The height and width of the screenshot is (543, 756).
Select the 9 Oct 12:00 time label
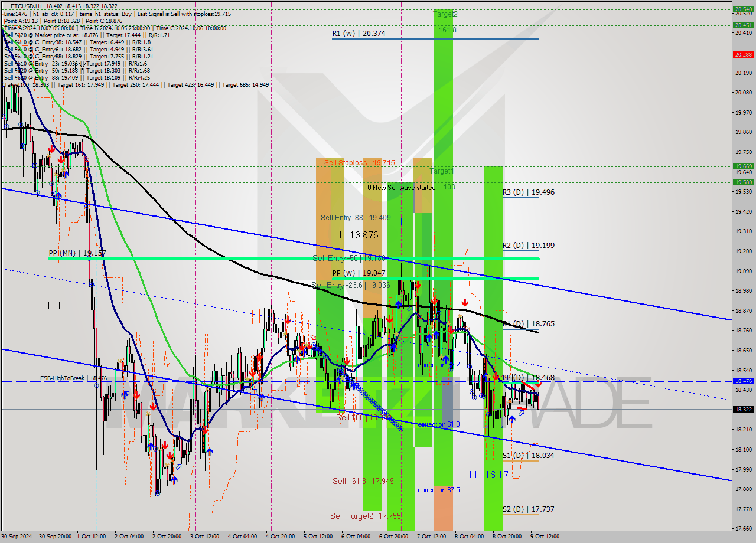click(545, 537)
